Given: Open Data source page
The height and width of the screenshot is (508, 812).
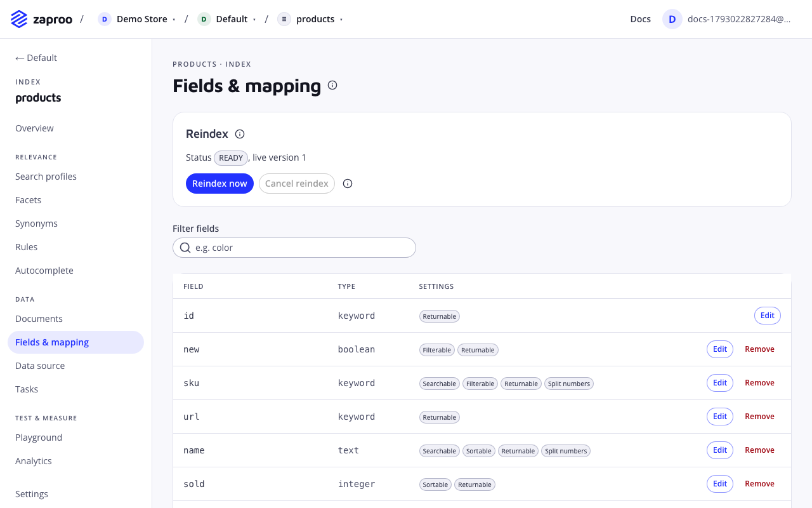Looking at the screenshot, I should tap(75, 366).
